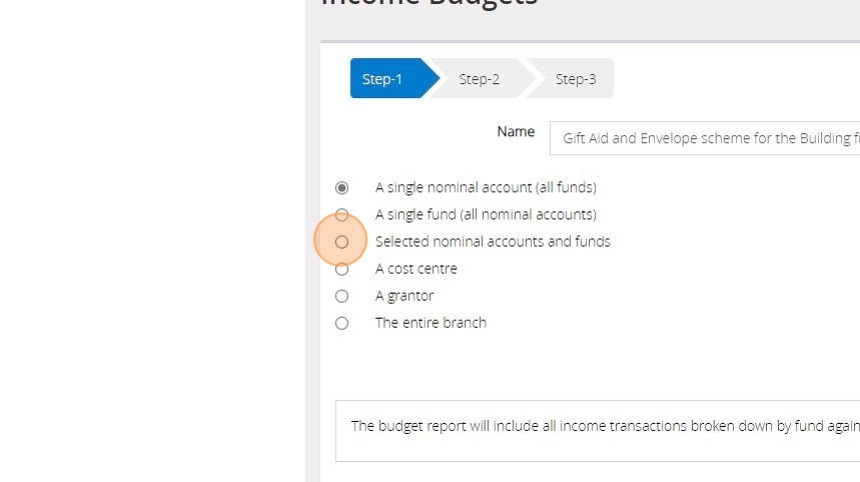860x482 pixels.
Task: Click 'The entire branch' label text
Action: (x=430, y=322)
